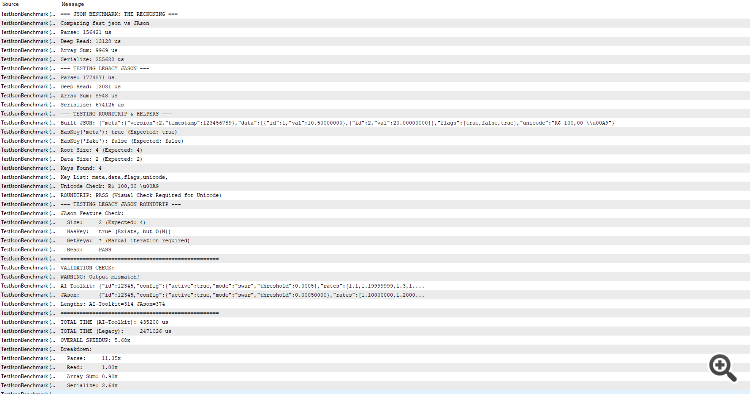The width and height of the screenshot is (750, 394).
Task: Select the 'WARNING: Output mismatch!' row
Action: point(375,277)
